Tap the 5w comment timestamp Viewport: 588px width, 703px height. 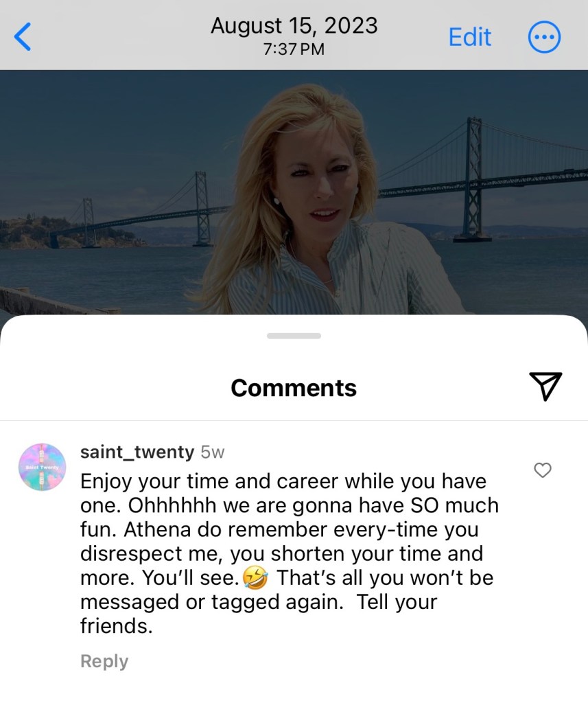213,452
